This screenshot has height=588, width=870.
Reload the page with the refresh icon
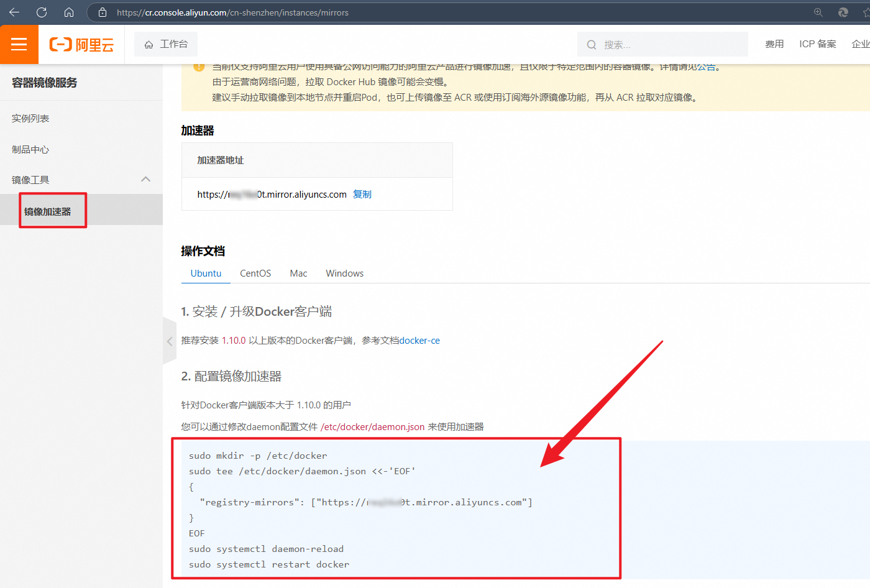point(42,12)
